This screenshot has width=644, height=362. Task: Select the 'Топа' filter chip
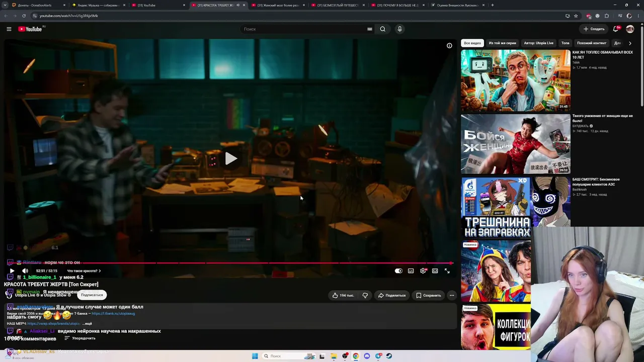[x=566, y=43]
